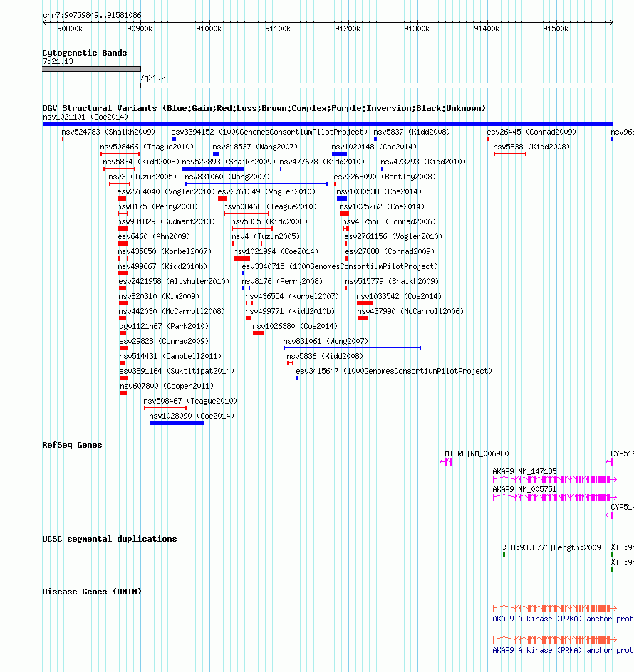This screenshot has width=634, height=672.
Task: Click the nsv1020148 (Coe2014) blue bar
Action: pyautogui.click(x=339, y=154)
